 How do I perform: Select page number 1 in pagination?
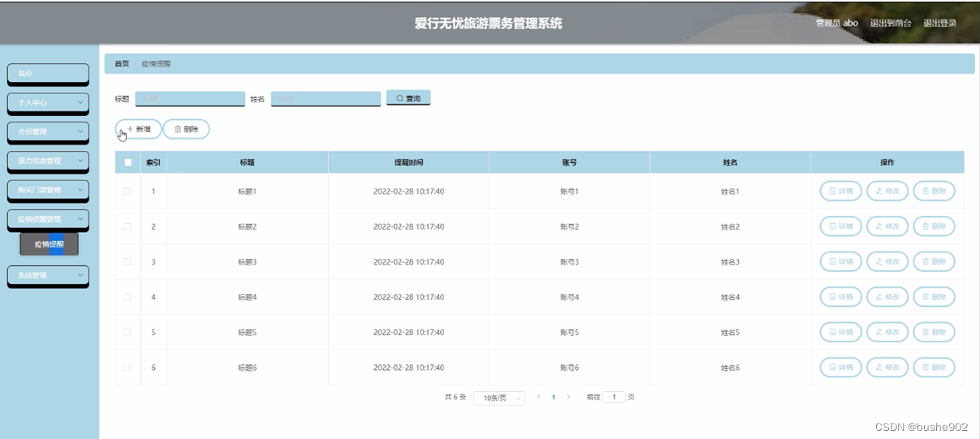554,398
